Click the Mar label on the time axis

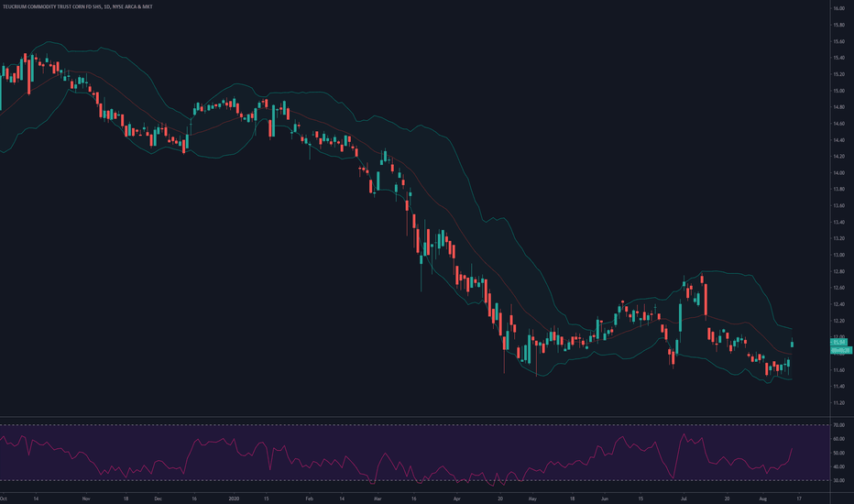tap(378, 499)
